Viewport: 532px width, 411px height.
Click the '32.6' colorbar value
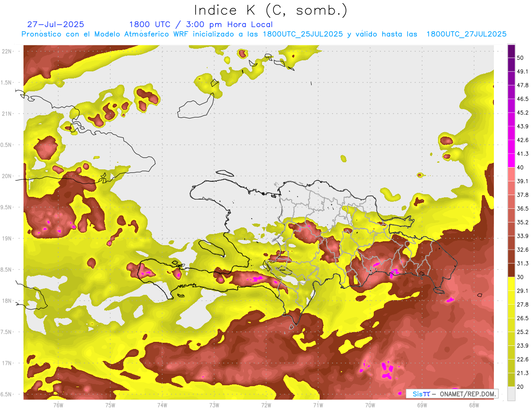tap(523, 250)
